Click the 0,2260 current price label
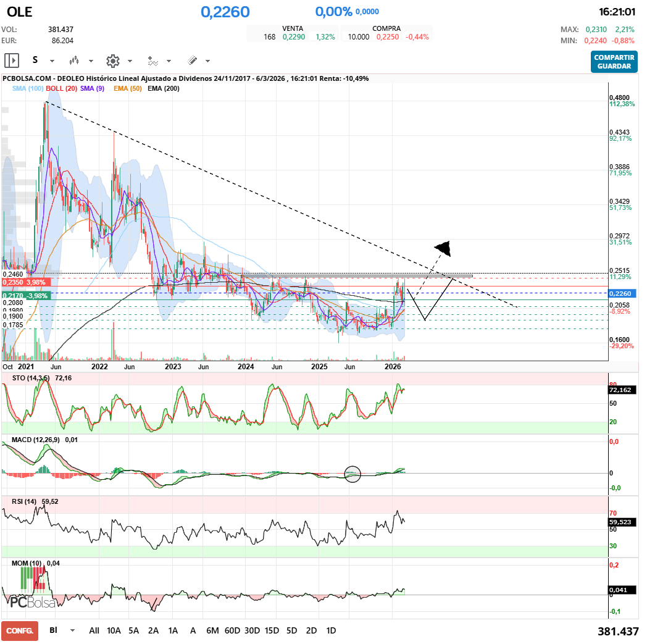 tap(624, 294)
